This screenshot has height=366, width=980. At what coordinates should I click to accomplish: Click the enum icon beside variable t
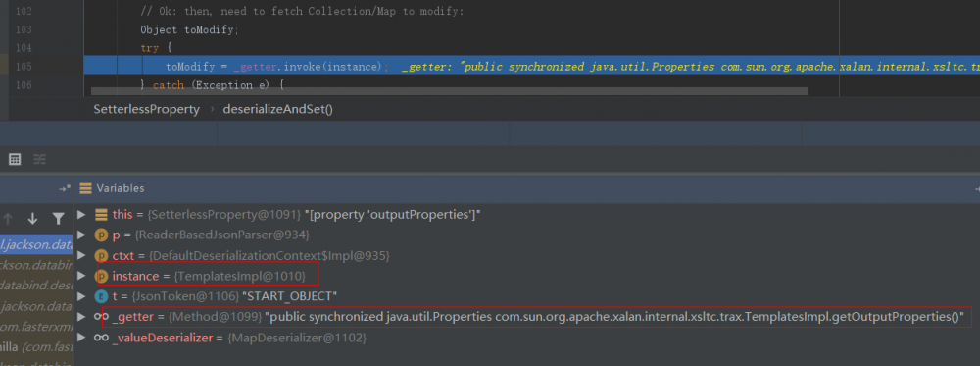(x=101, y=296)
